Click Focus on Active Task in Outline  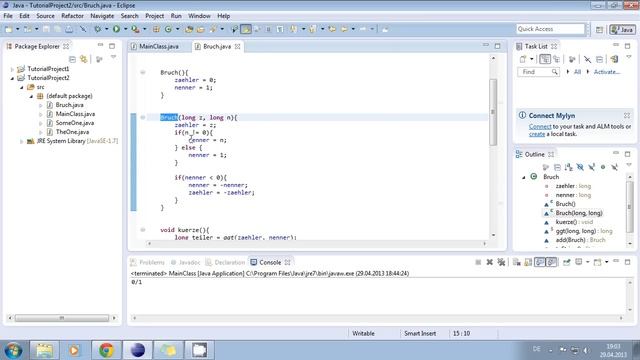click(x=546, y=167)
